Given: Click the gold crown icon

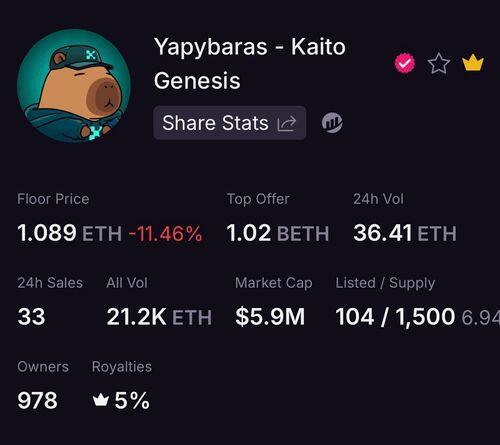Looking at the screenshot, I should click(x=473, y=62).
